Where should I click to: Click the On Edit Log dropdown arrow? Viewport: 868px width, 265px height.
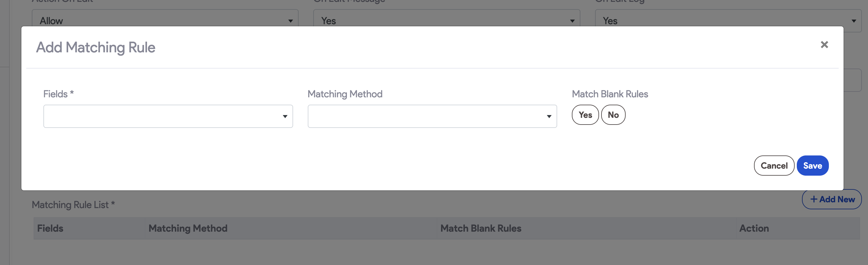click(854, 21)
